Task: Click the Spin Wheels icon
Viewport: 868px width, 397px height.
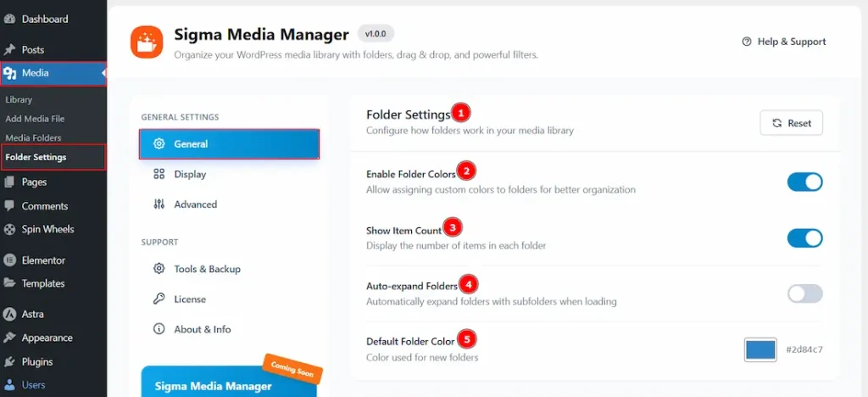Action: (9, 229)
